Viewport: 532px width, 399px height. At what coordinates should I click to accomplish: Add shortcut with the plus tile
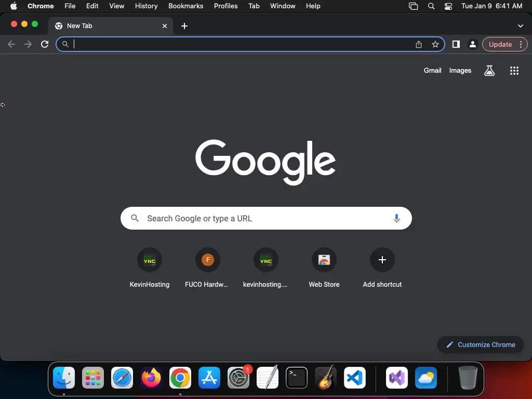click(x=382, y=268)
